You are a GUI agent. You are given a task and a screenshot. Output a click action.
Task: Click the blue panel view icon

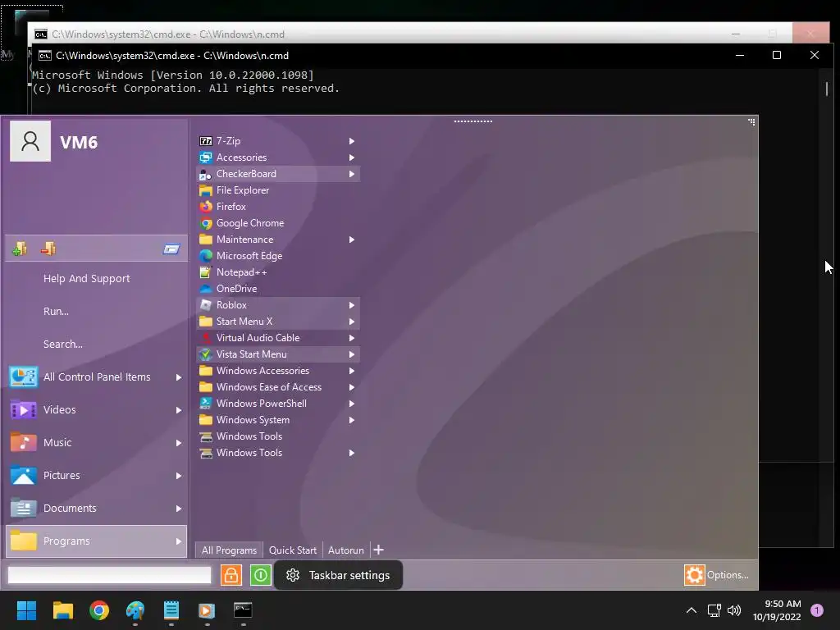coord(171,249)
